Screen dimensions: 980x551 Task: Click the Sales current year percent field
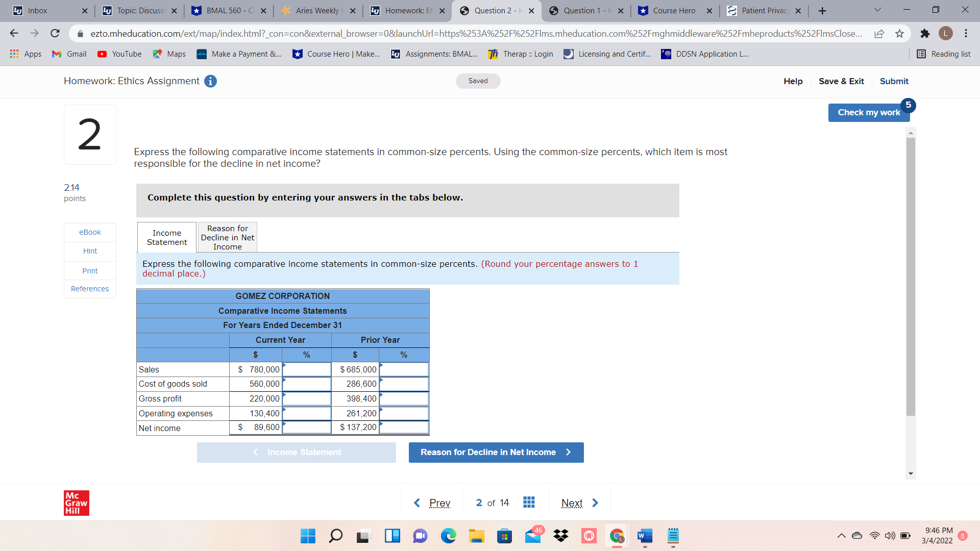coord(307,369)
